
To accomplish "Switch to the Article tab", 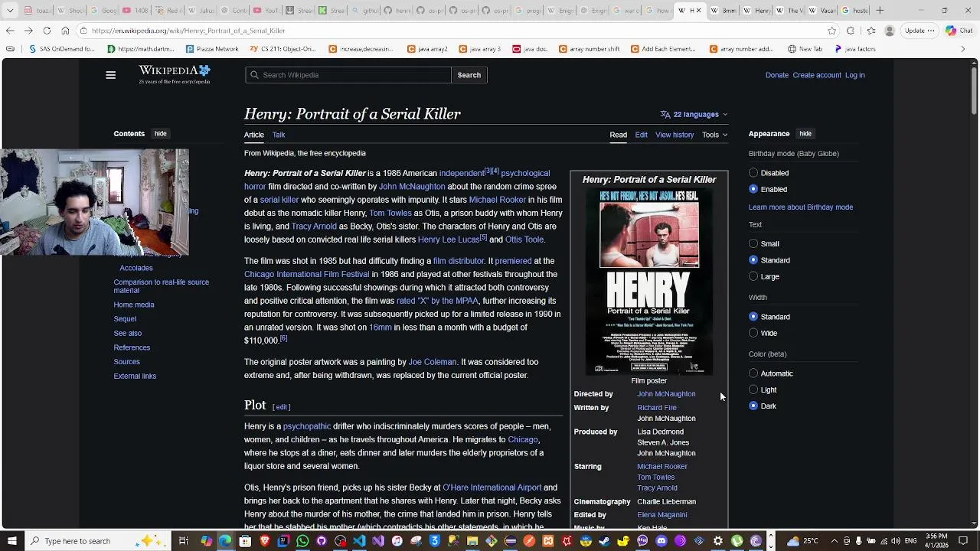I will point(253,135).
